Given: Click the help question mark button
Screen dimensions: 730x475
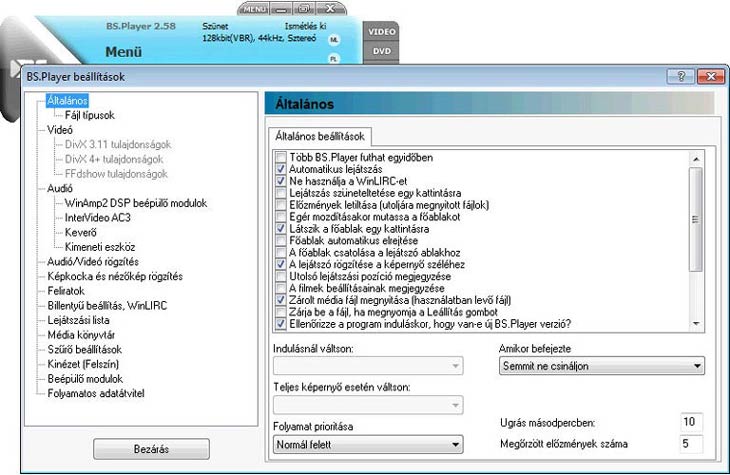Looking at the screenshot, I should (680, 77).
